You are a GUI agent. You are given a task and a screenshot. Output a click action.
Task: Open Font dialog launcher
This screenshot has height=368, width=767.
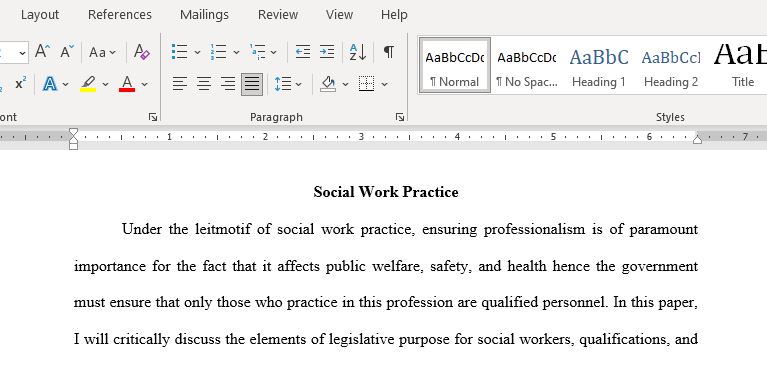pos(153,117)
